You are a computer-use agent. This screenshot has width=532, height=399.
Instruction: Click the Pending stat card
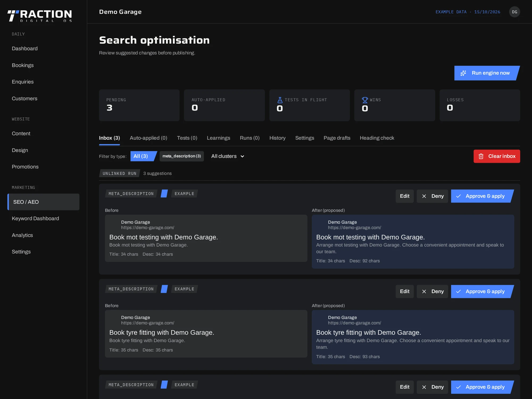(139, 105)
